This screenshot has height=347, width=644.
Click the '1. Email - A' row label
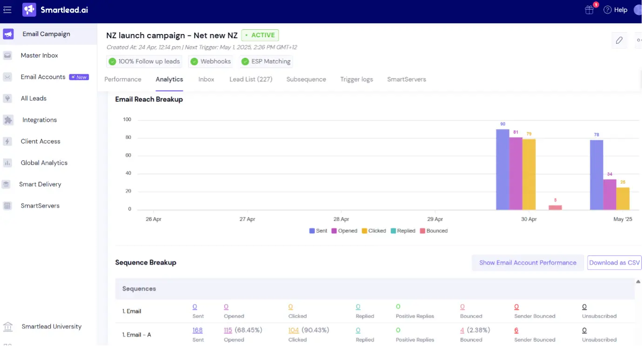click(137, 334)
